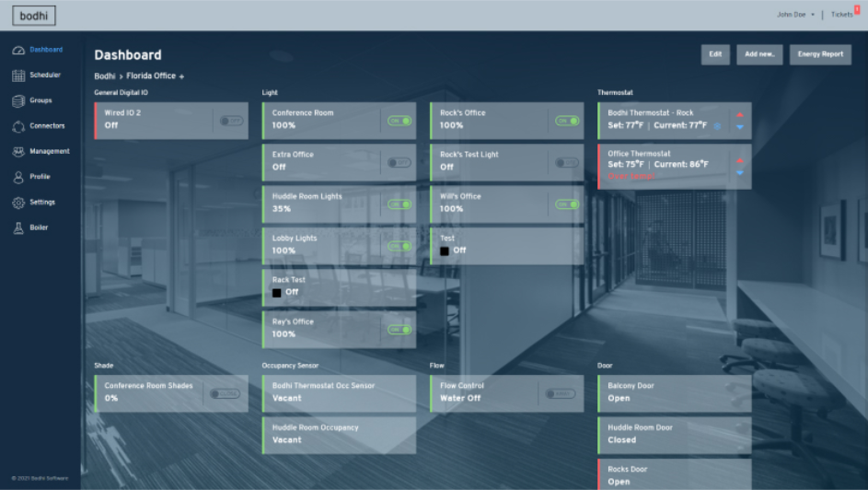Toggle Lobby Lights switch off
Viewport: 868px width, 490px height.
tap(399, 247)
